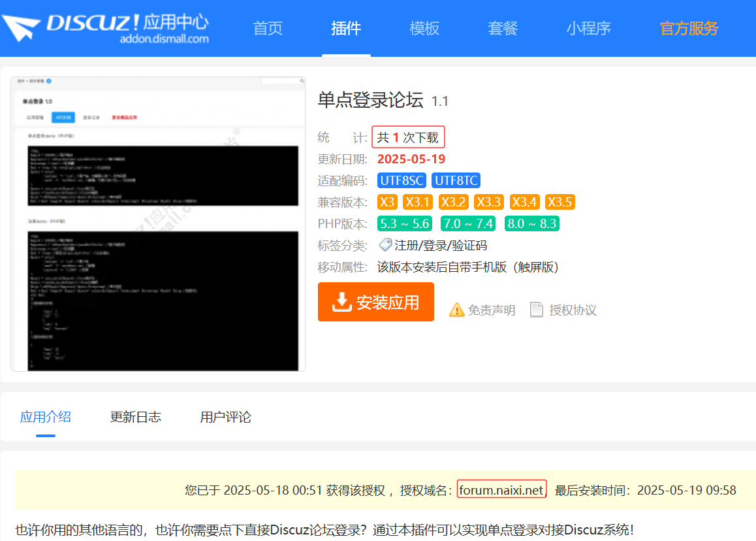Click the download icon on install button
Screen dimensions: 756x541
click(341, 303)
